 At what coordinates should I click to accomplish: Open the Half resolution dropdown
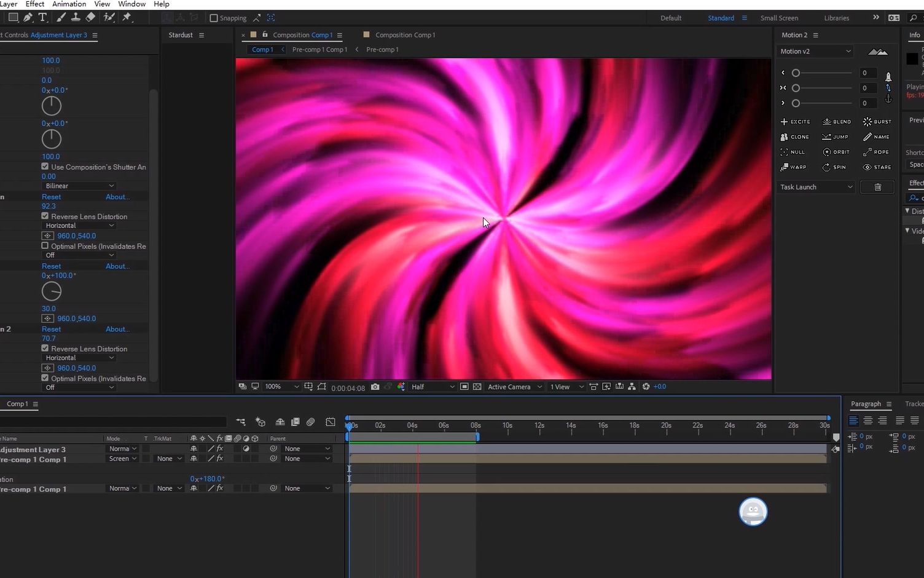(433, 387)
